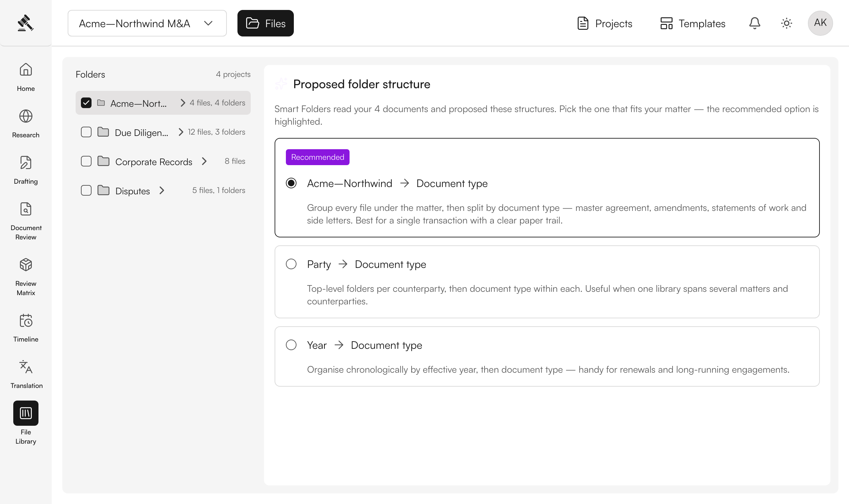
Task: Click the Files button
Action: coord(265,23)
